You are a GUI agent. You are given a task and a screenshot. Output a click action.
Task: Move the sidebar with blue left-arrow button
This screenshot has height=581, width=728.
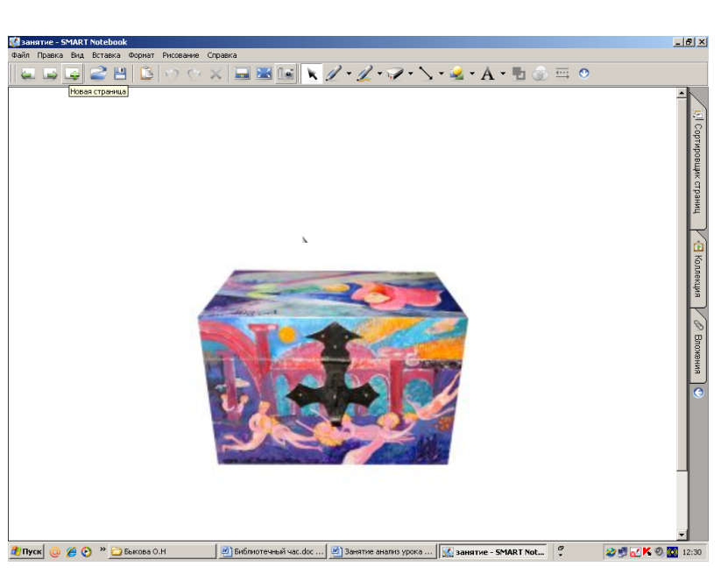[x=698, y=393]
